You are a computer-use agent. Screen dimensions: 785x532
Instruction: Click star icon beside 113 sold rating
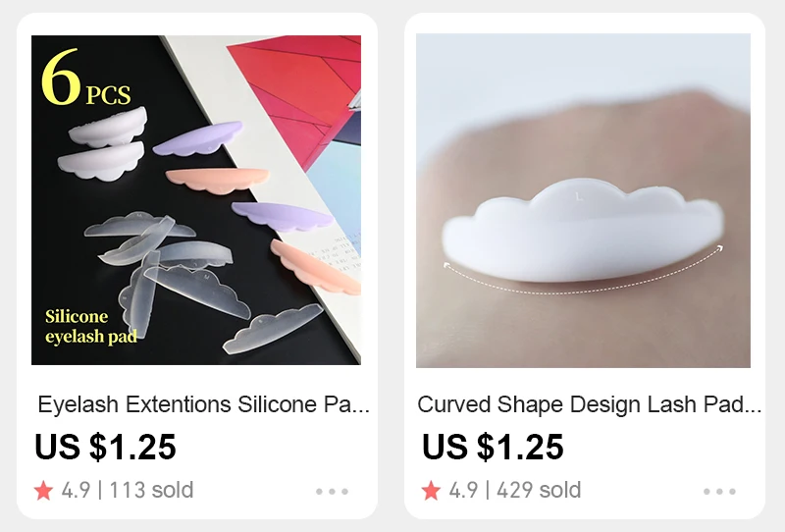tap(43, 491)
